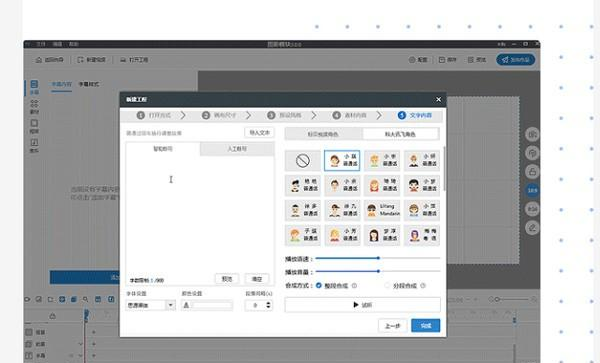Click inside the subtitle text entry area

pos(200,214)
